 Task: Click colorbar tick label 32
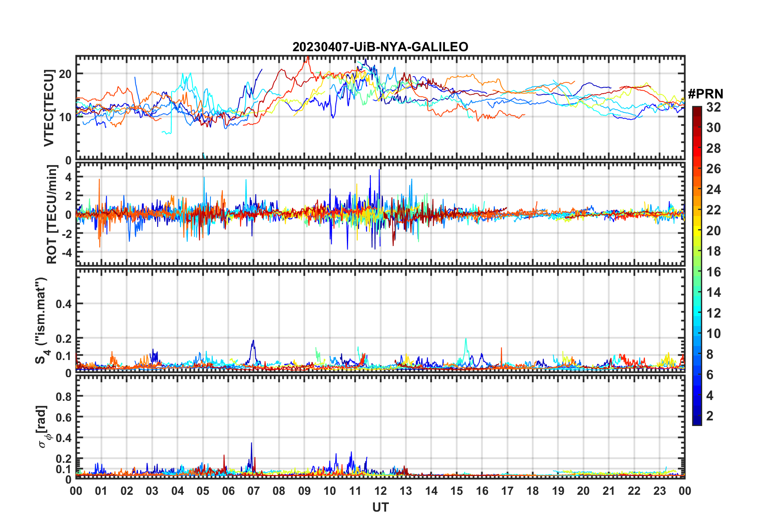713,107
